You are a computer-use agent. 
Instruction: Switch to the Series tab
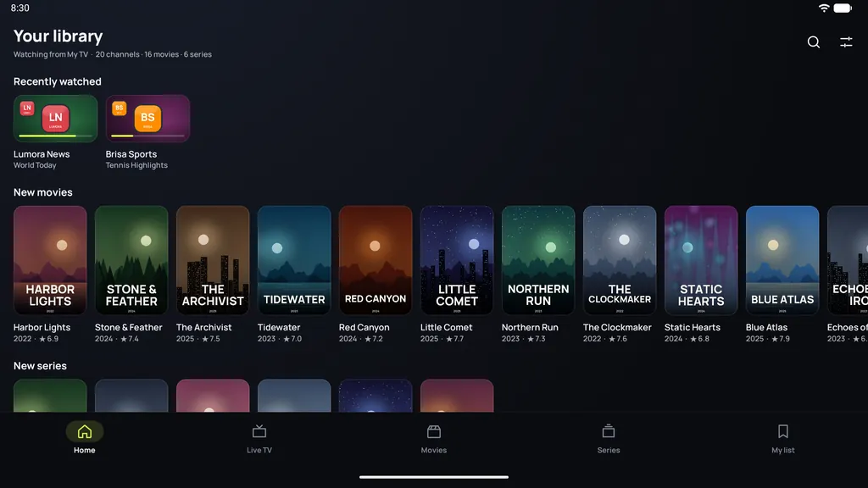coord(609,440)
